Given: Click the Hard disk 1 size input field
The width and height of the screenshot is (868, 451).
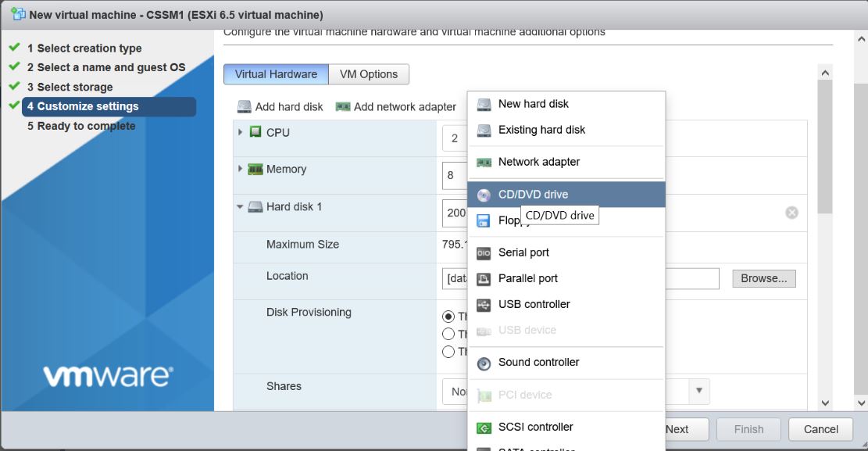Looking at the screenshot, I should click(x=455, y=213).
